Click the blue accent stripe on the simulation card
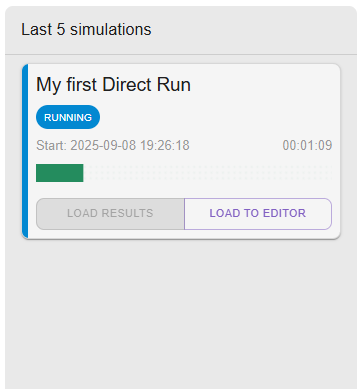 (25, 151)
